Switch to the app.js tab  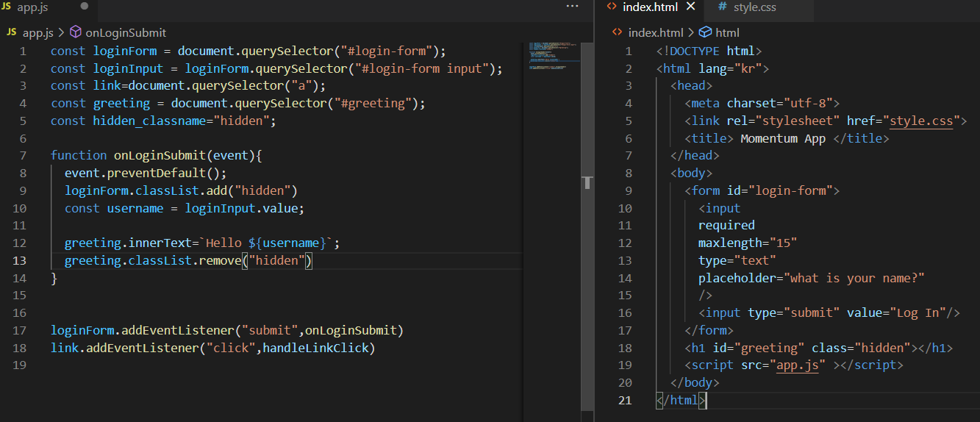coord(48,10)
